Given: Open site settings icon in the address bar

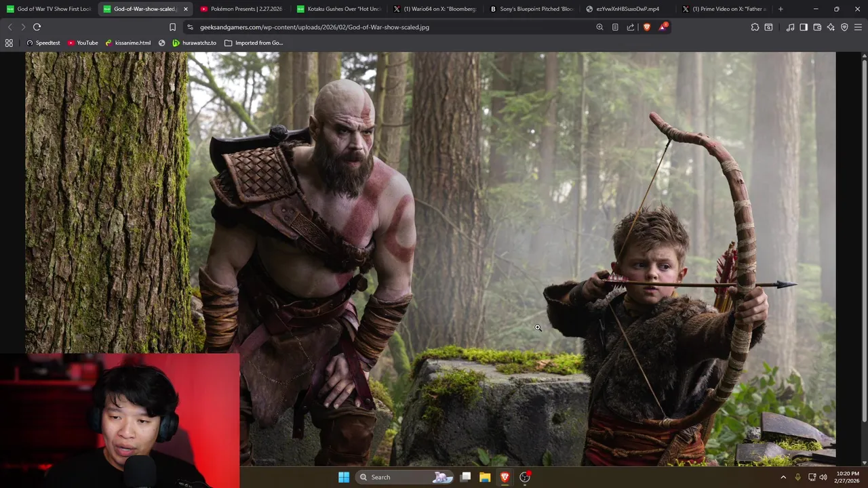Looking at the screenshot, I should tap(190, 27).
